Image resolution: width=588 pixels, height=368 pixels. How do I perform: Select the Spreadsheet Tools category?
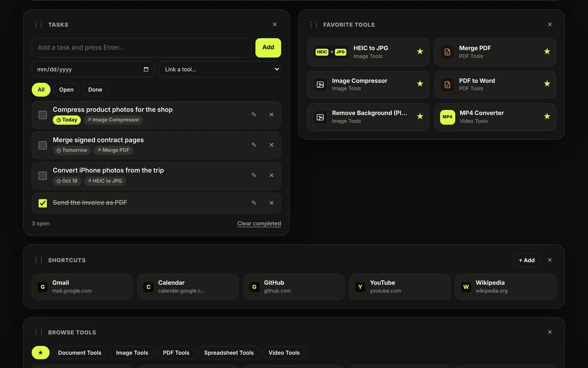229,353
